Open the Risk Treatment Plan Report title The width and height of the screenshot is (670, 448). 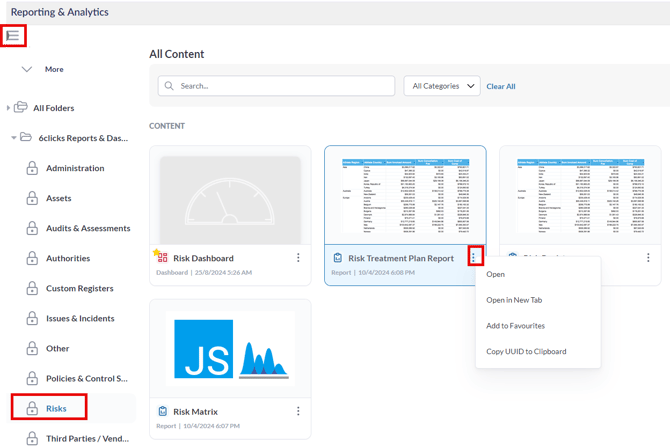click(x=401, y=258)
